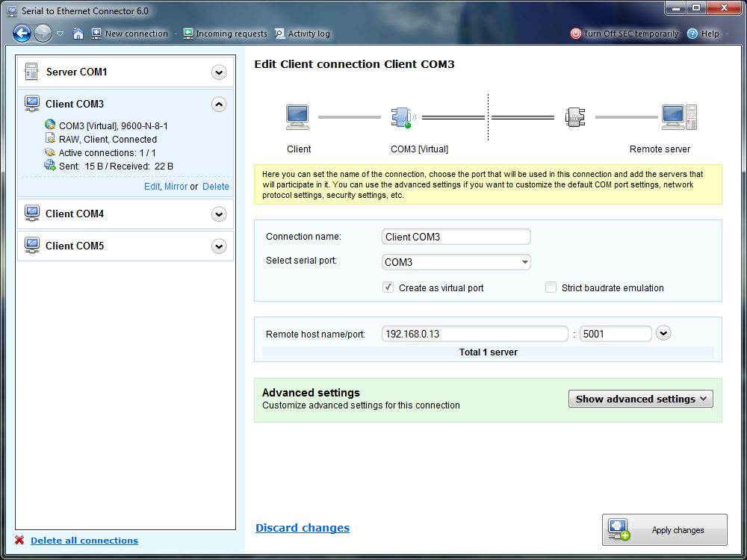Open the Incoming requests view
Image resolution: width=747 pixels, height=560 pixels.
(x=232, y=34)
